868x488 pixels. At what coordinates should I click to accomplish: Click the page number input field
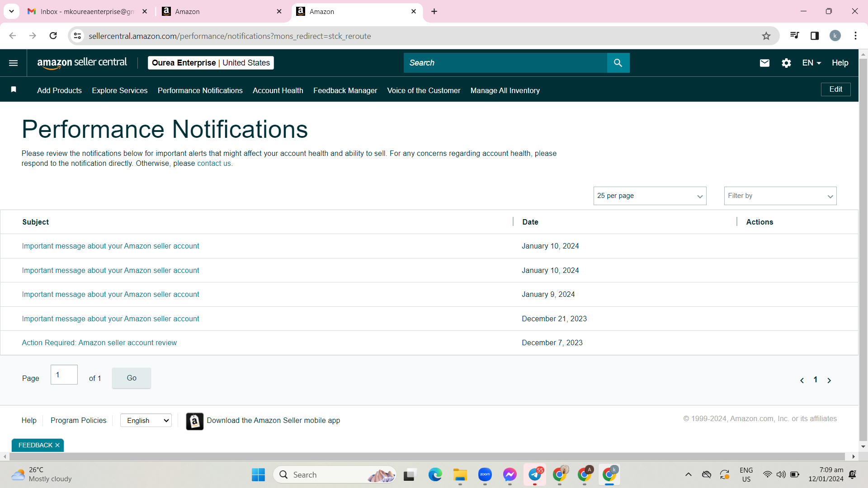pos(64,375)
